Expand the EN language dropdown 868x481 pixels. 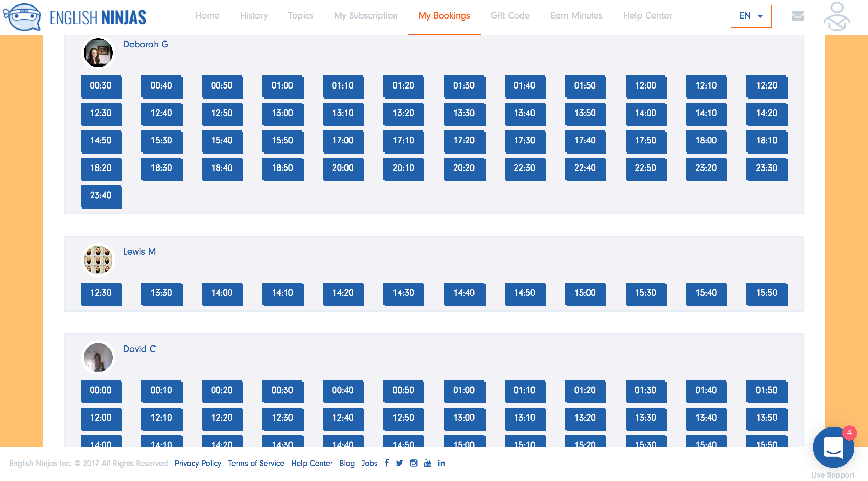(751, 16)
